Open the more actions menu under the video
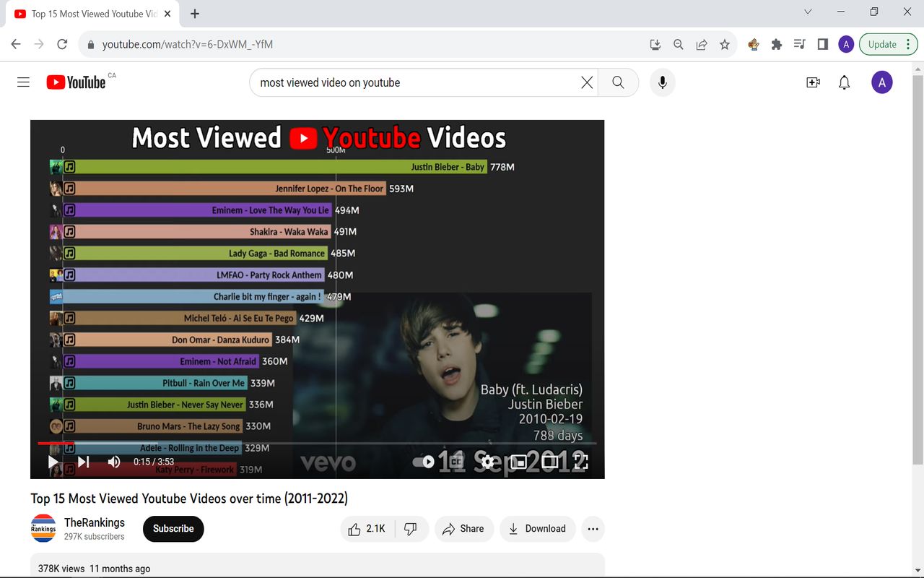This screenshot has height=578, width=924. tap(593, 528)
